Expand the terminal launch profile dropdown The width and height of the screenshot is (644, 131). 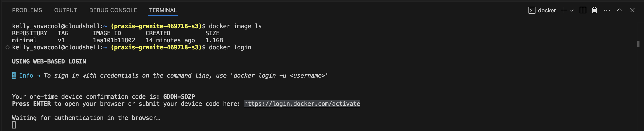point(572,10)
